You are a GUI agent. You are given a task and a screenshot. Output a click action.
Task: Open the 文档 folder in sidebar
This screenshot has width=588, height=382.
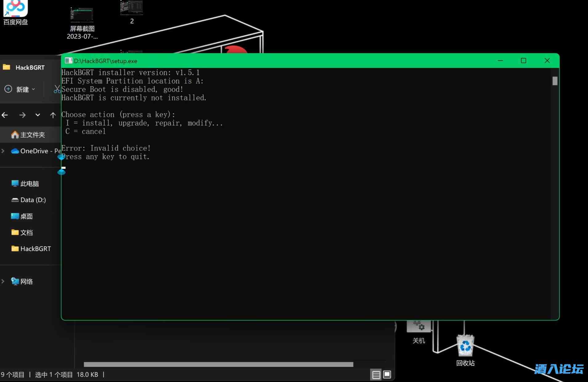point(26,233)
